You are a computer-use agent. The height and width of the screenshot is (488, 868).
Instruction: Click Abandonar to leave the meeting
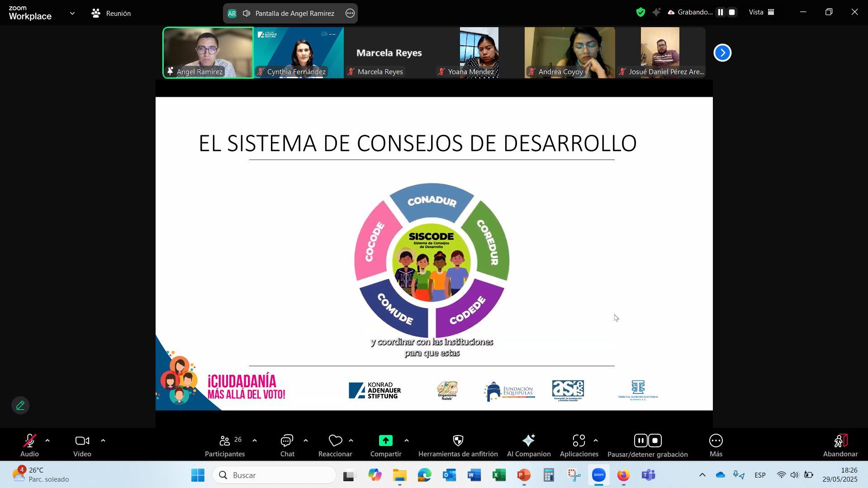point(840,445)
